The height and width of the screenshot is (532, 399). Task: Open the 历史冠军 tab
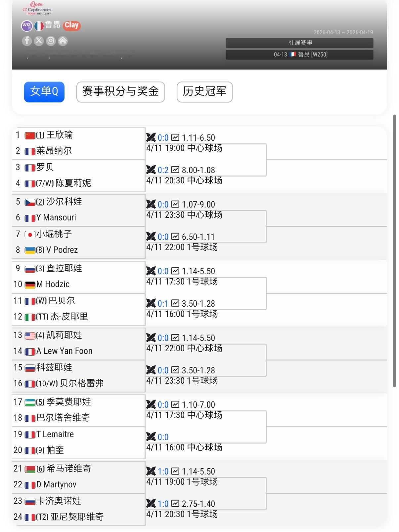[x=204, y=92]
